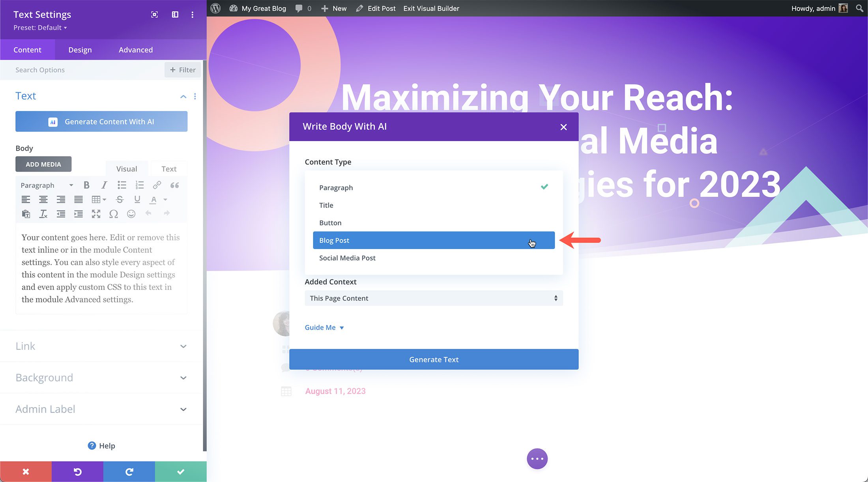Click the blockquote formatting icon
Screen dimensions: 868x482
coord(174,185)
